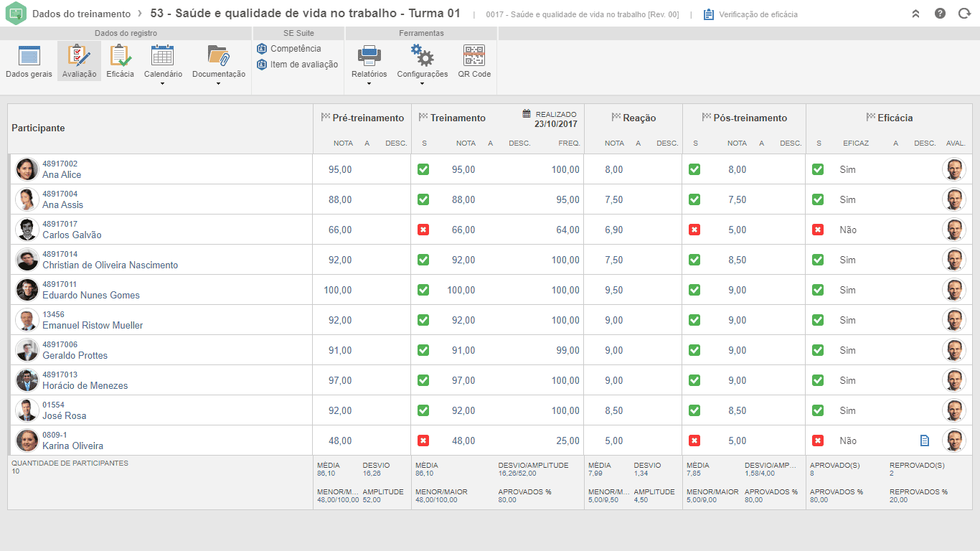Toggle Eficácia failed status for Karina Oliveira
The height and width of the screenshot is (551, 980).
(x=818, y=441)
